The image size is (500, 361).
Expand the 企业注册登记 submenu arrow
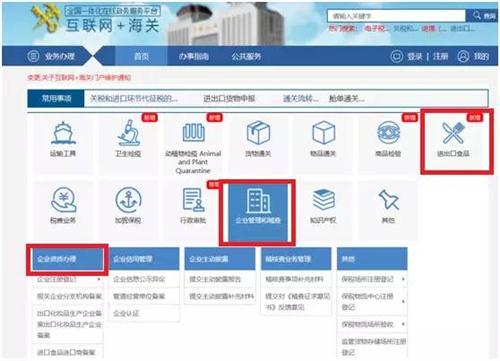coord(99,279)
